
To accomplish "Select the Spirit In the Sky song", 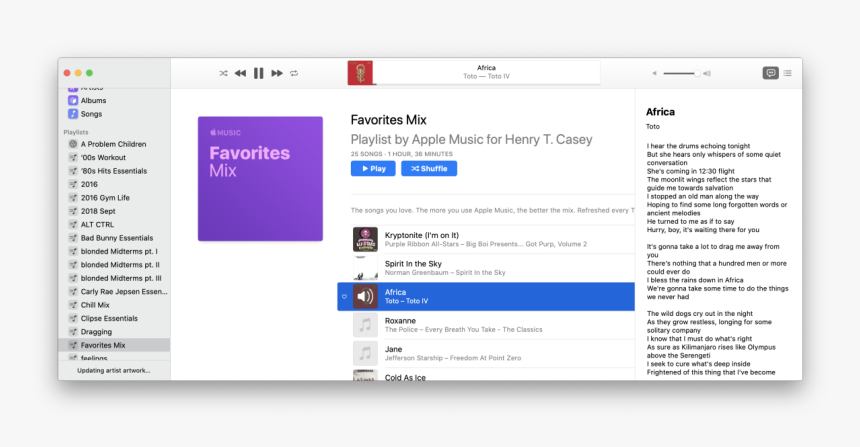I will pyautogui.click(x=486, y=268).
